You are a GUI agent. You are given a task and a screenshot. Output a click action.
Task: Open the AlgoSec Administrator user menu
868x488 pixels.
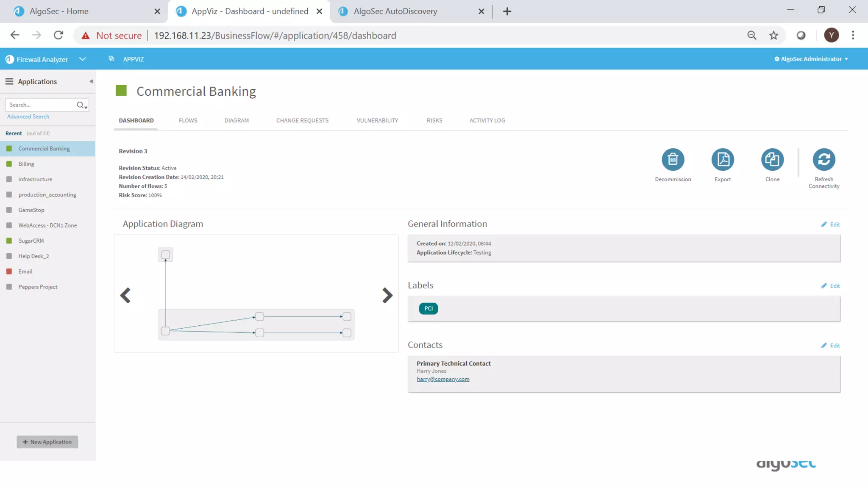(811, 59)
